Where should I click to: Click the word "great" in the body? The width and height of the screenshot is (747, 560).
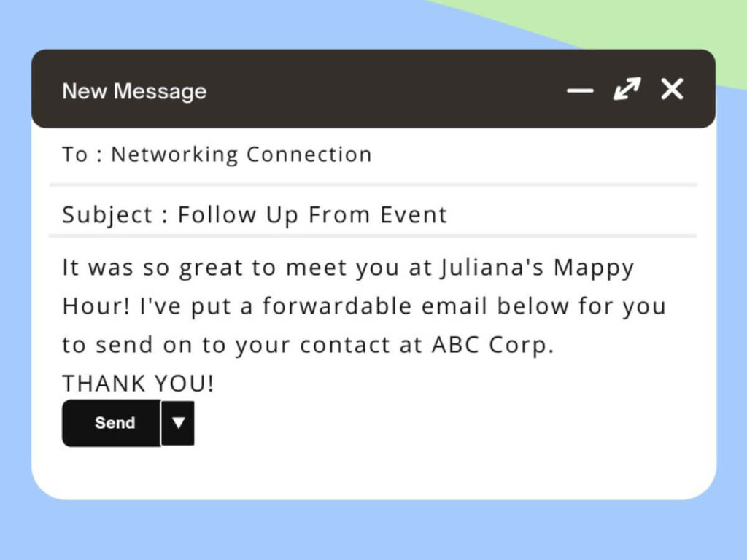[211, 268]
